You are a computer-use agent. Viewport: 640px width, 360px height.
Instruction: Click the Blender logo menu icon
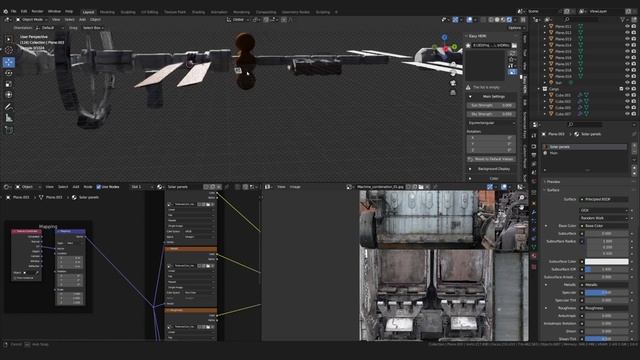(5, 11)
